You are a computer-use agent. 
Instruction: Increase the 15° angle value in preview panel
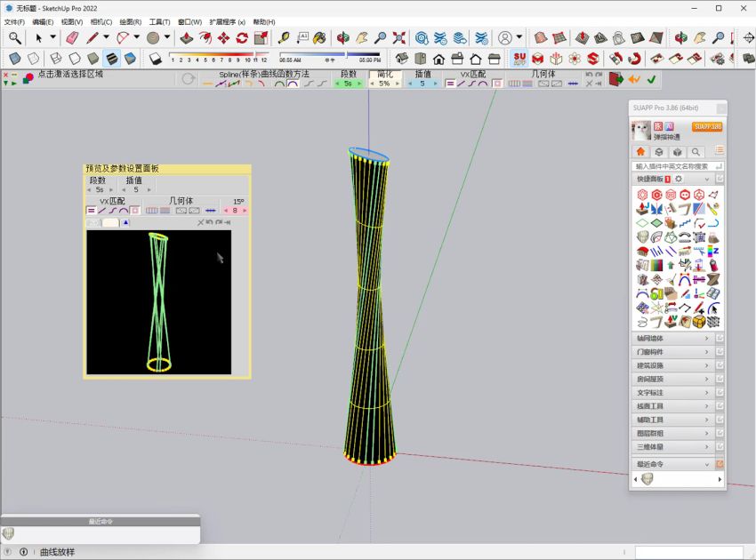coord(245,211)
